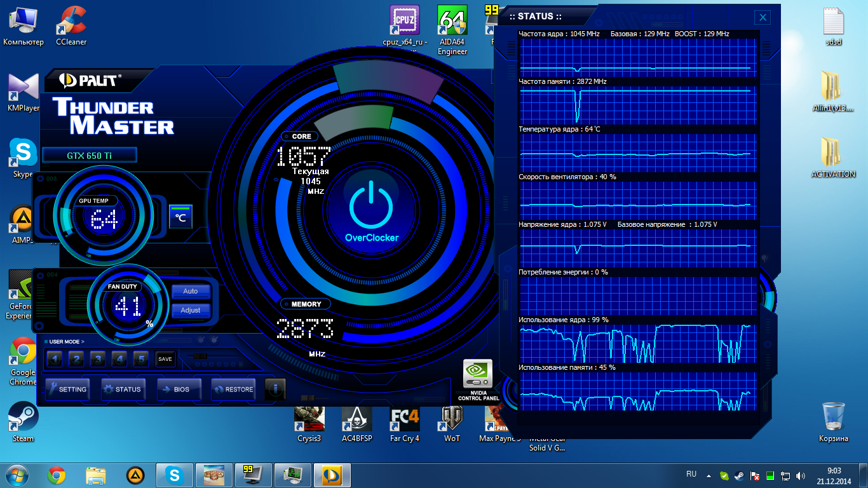
Task: Click the 'Температура ядра : 64 °C' readout
Action: coord(559,129)
